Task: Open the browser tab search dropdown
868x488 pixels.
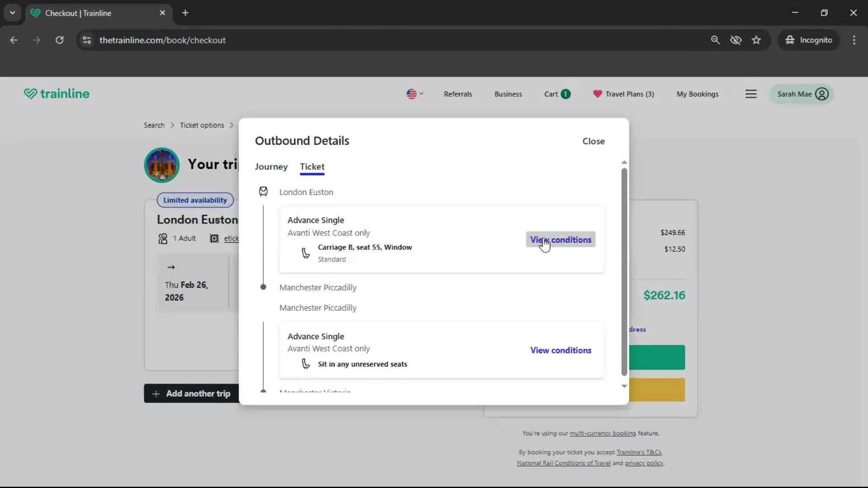Action: [12, 13]
